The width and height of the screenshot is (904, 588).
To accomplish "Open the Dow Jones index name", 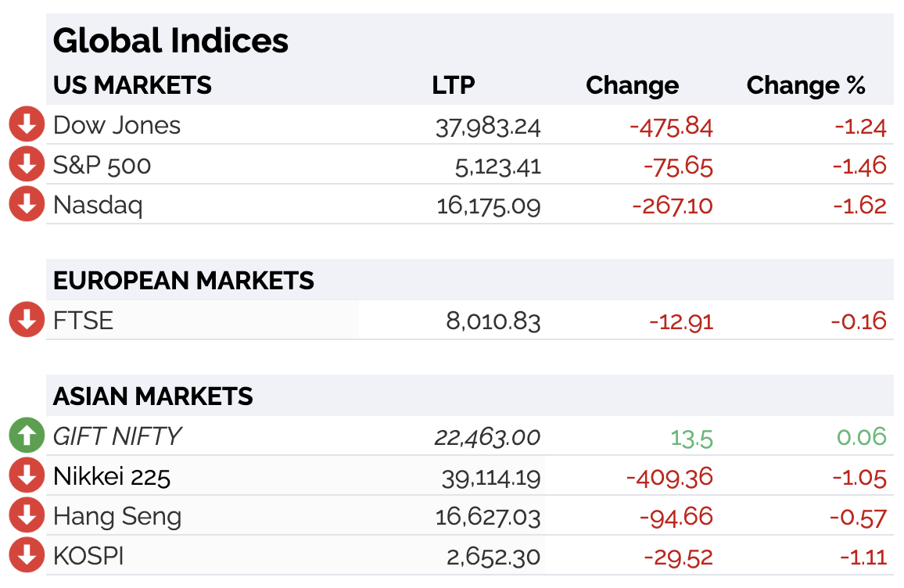I will pos(117,125).
